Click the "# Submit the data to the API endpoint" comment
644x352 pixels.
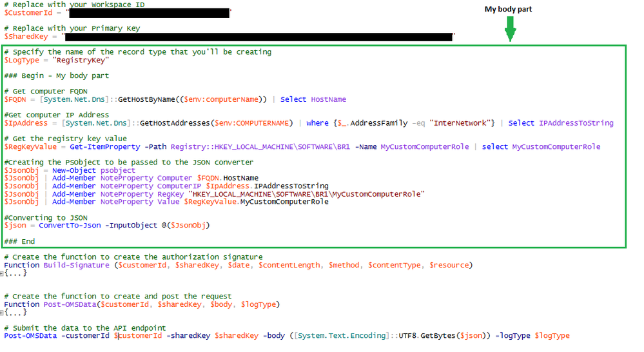85,328
